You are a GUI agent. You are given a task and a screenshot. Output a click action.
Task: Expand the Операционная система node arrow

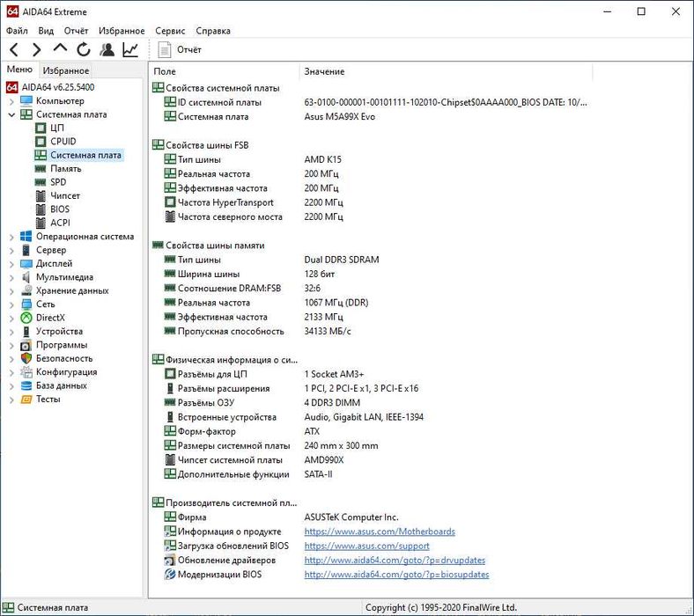11,237
